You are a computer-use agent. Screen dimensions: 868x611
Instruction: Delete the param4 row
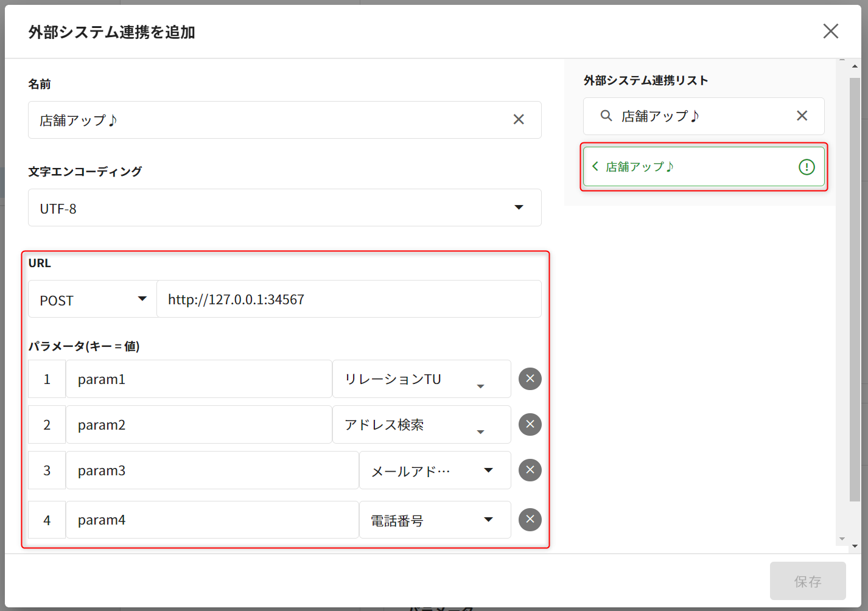tap(530, 519)
